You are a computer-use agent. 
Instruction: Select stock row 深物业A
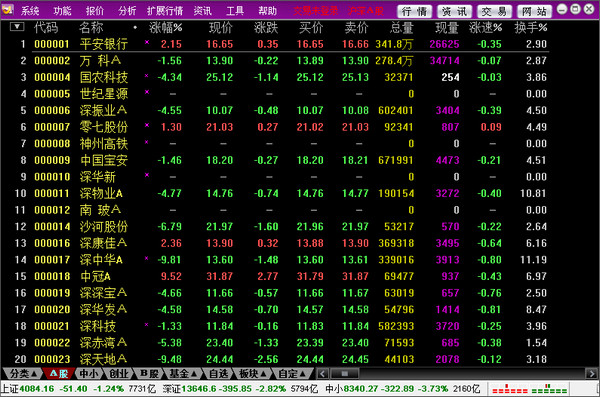coord(281,193)
